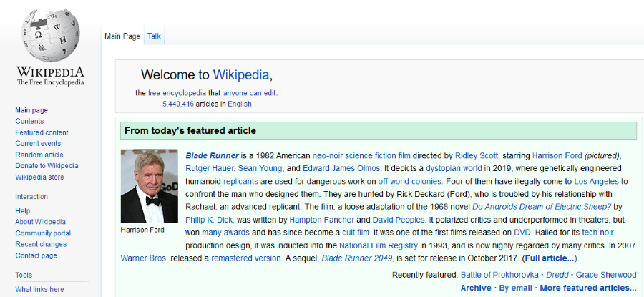Open the Contact page link
This screenshot has height=297, width=644.
(x=36, y=255)
